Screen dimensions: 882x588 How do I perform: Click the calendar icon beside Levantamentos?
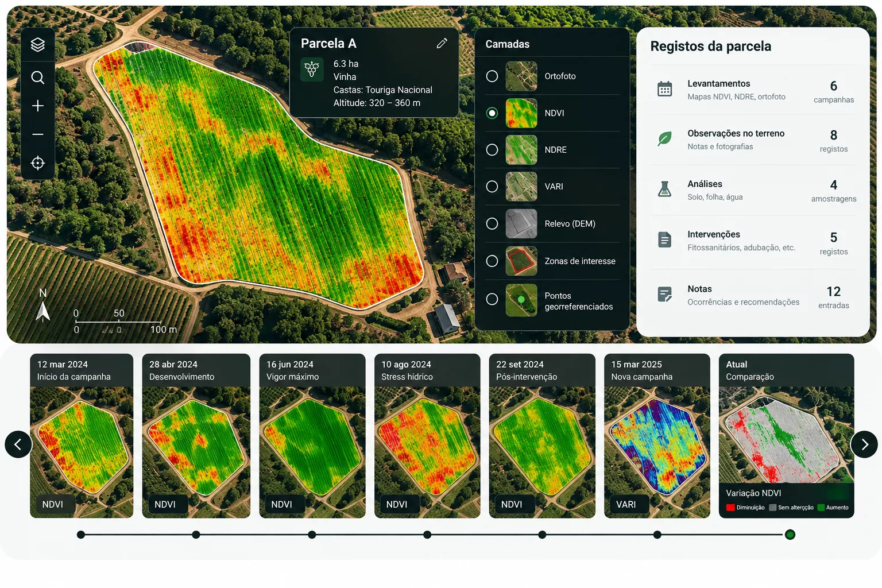click(664, 89)
